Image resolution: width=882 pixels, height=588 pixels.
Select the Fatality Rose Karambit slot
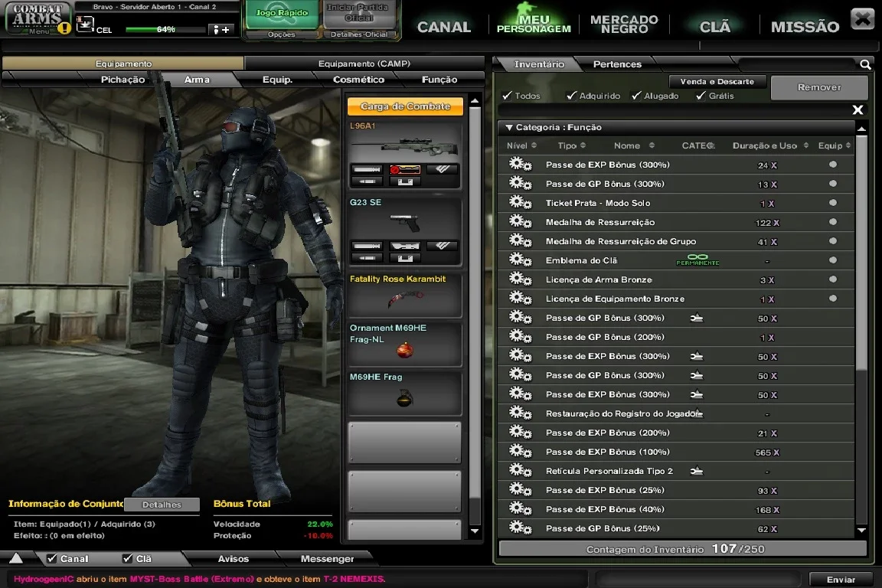pos(404,295)
